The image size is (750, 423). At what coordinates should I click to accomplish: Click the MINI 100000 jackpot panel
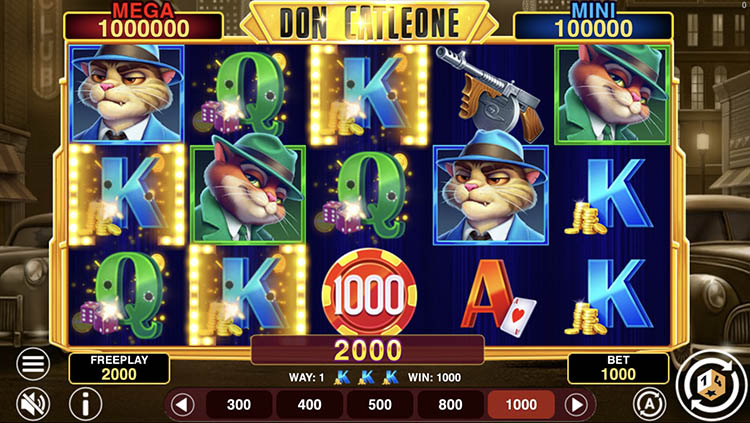(593, 22)
